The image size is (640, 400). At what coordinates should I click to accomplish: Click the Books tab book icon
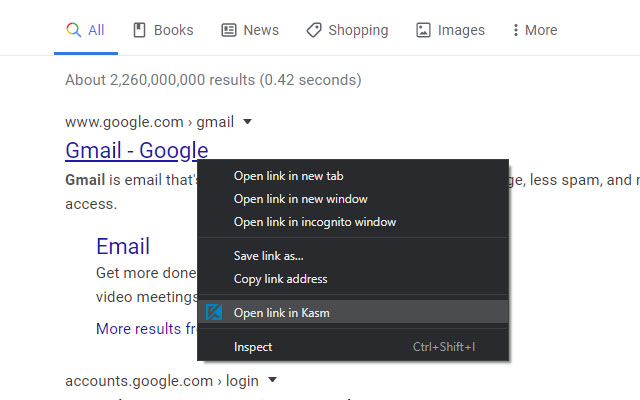click(140, 30)
